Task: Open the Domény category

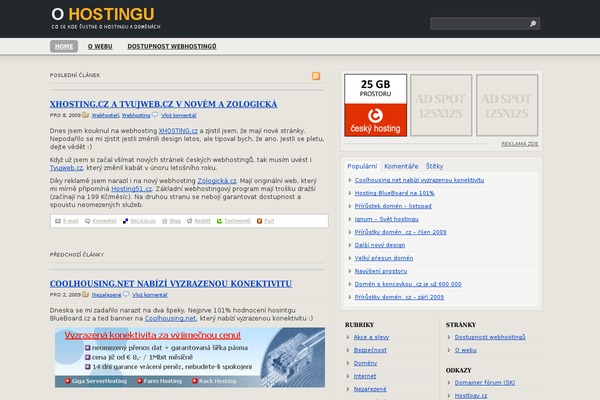Action: pos(365,363)
